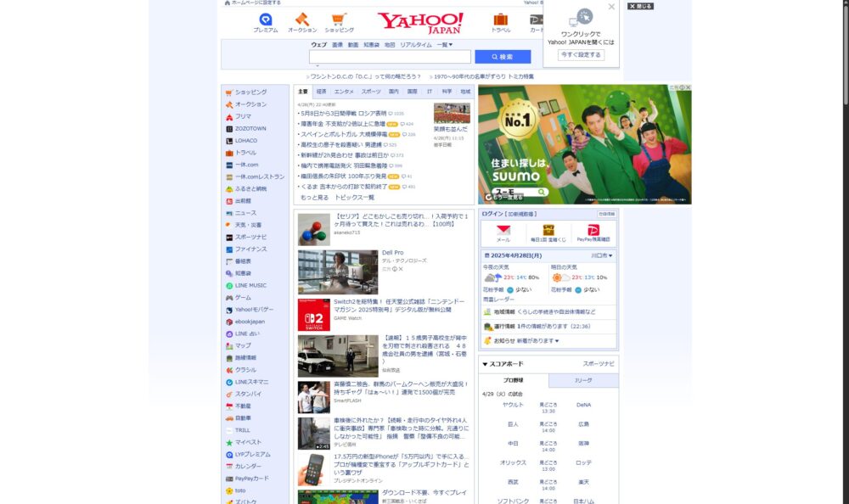Open headline 5月8日から3日間停戦 ロシア表明
Image resolution: width=849 pixels, height=504 pixels.
(x=343, y=114)
